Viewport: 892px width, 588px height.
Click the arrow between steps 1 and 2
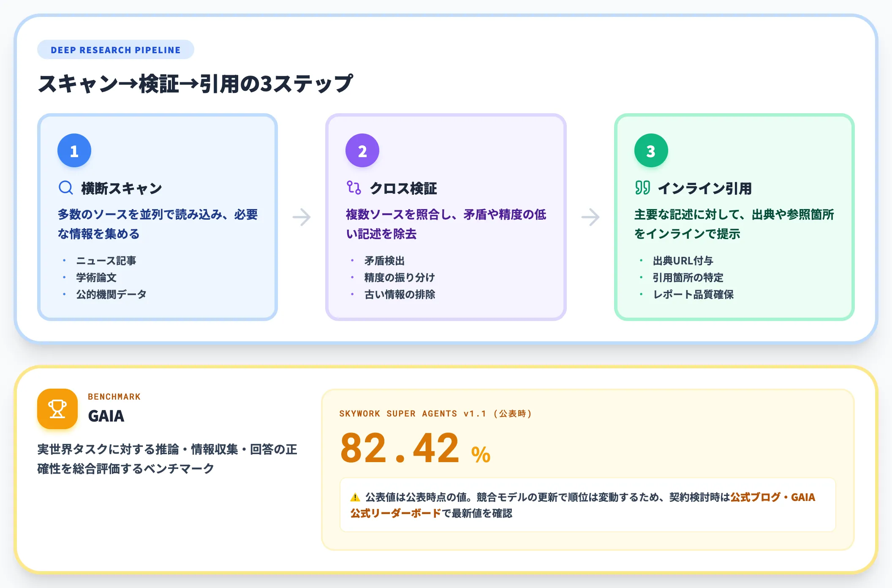coord(302,217)
